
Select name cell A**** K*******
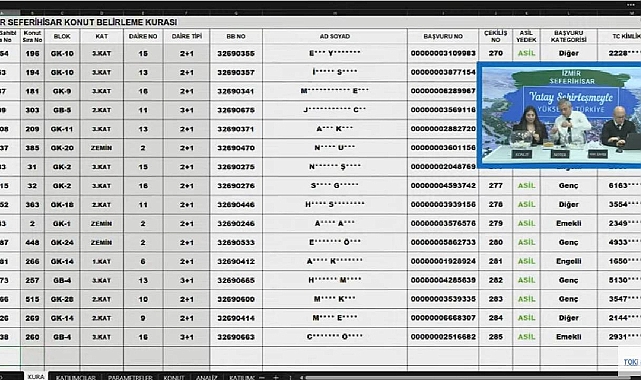[334, 262]
